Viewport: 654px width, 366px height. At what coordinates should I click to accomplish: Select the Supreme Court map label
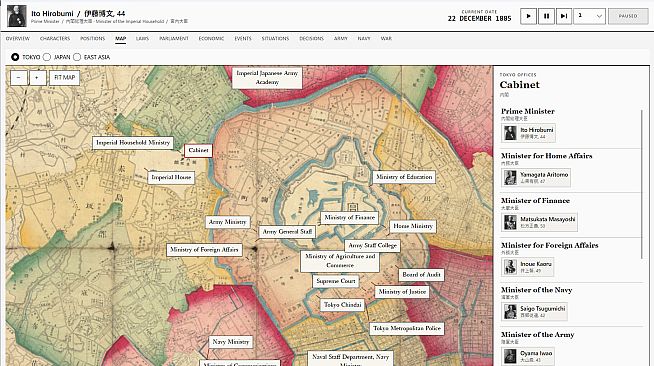pos(336,281)
